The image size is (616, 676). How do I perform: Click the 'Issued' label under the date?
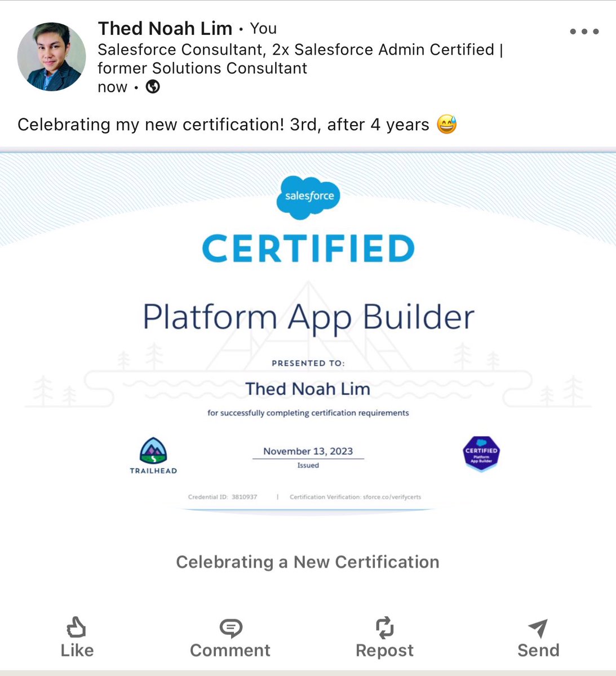[308, 465]
